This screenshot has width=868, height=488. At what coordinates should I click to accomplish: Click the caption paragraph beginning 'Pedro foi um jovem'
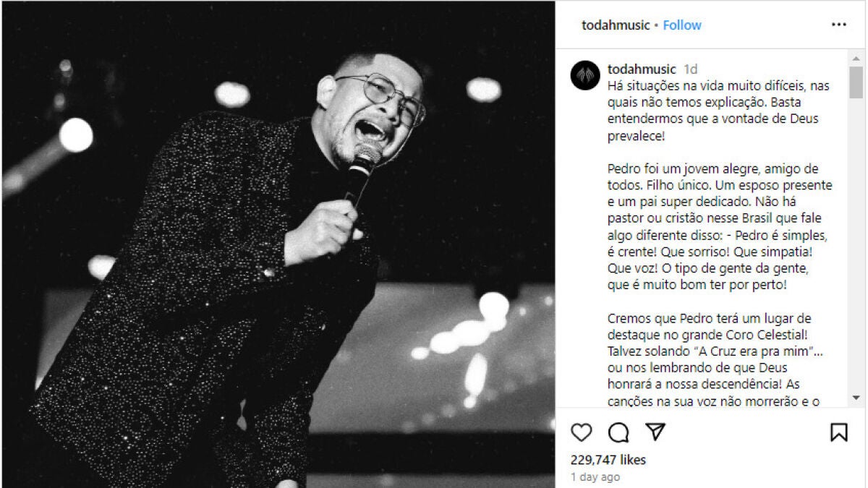pos(720,226)
